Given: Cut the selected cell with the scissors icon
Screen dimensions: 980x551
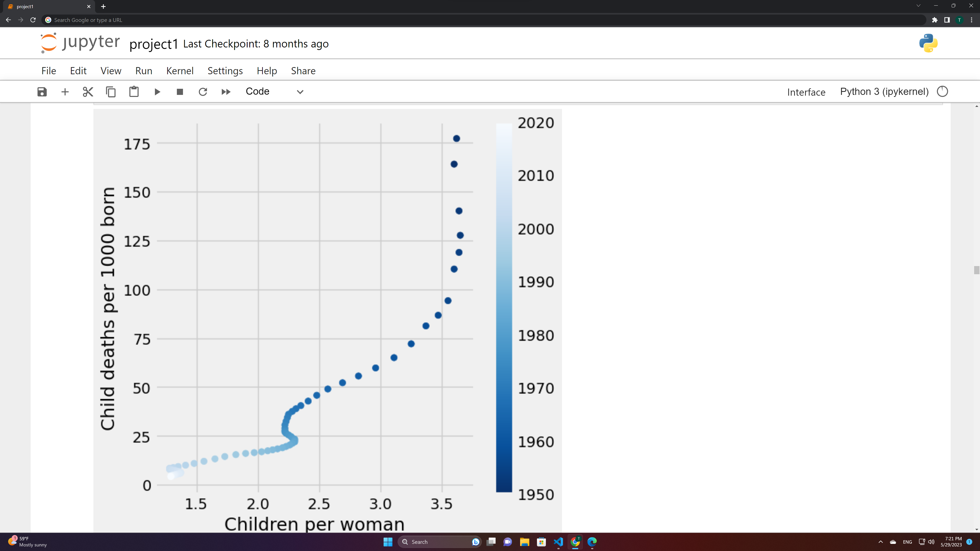Looking at the screenshot, I should click(88, 92).
